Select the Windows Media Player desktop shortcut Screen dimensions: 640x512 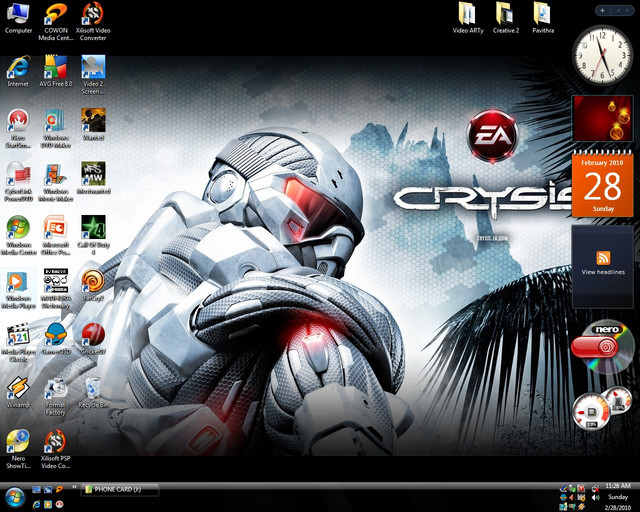tap(18, 289)
